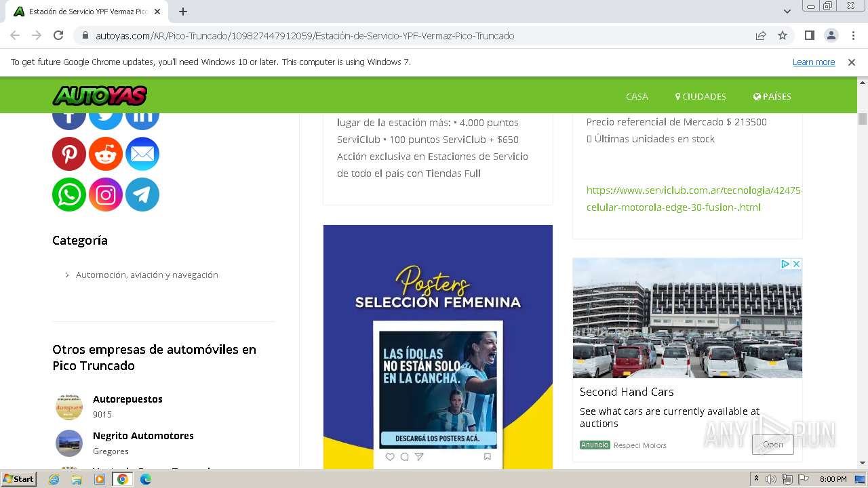The height and width of the screenshot is (488, 868).
Task: Share page via email icon
Action: (142, 154)
